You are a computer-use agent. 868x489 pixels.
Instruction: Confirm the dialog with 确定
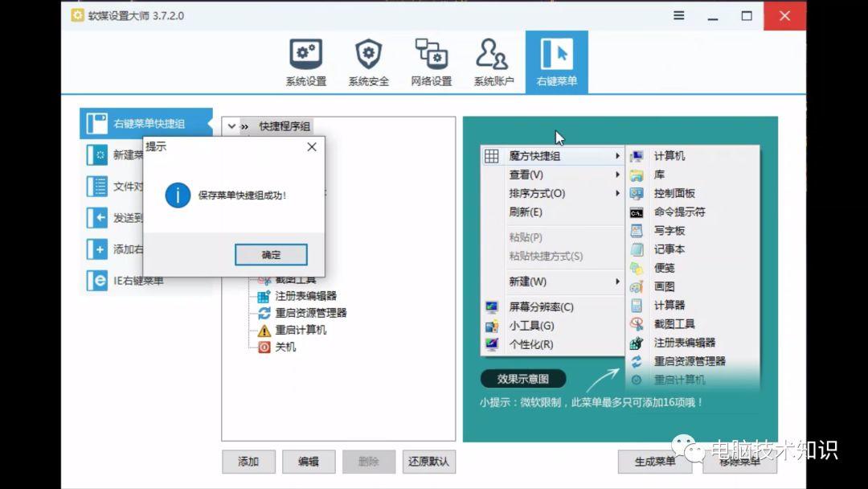tap(271, 255)
